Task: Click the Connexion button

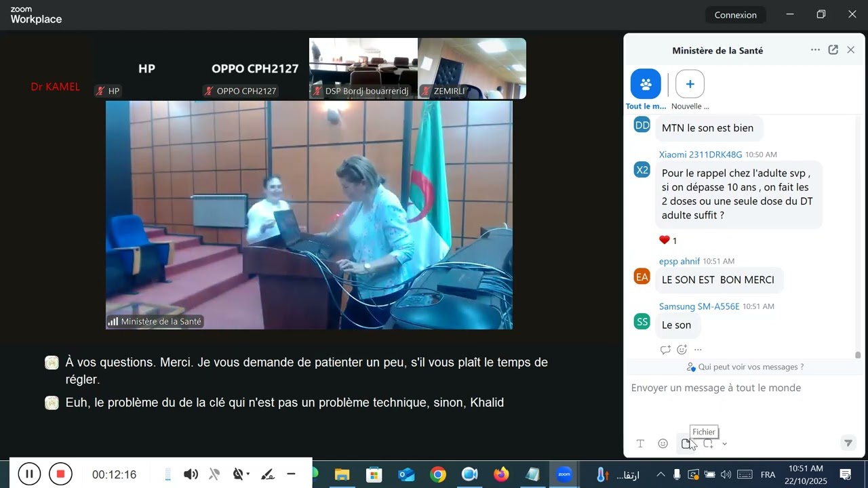Action: coord(736,15)
